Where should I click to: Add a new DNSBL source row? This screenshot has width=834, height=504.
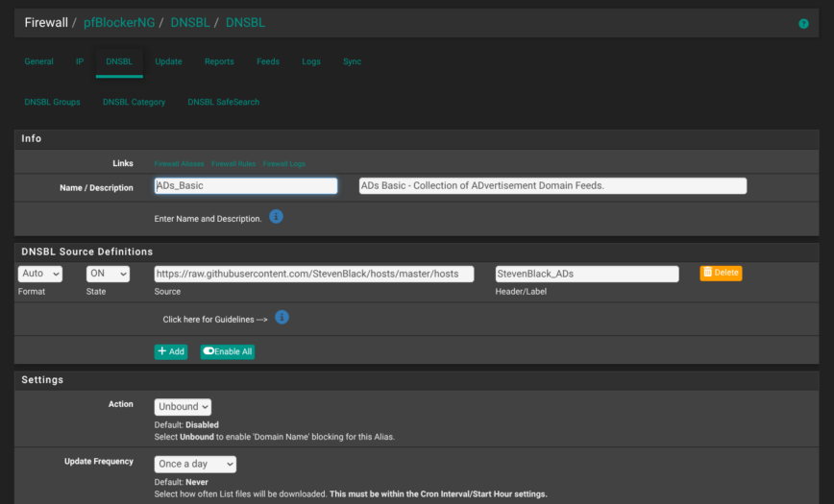click(171, 351)
